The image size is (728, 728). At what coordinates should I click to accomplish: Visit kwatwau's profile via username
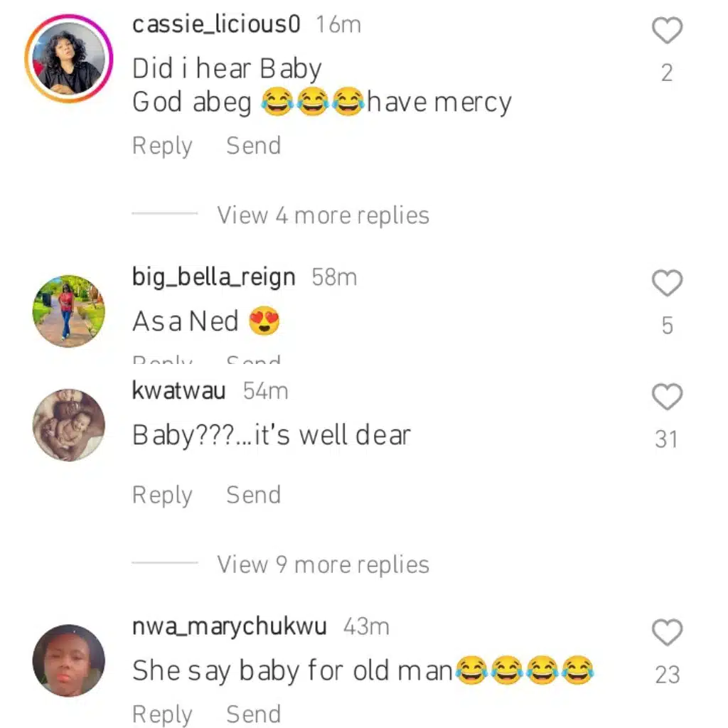178,391
